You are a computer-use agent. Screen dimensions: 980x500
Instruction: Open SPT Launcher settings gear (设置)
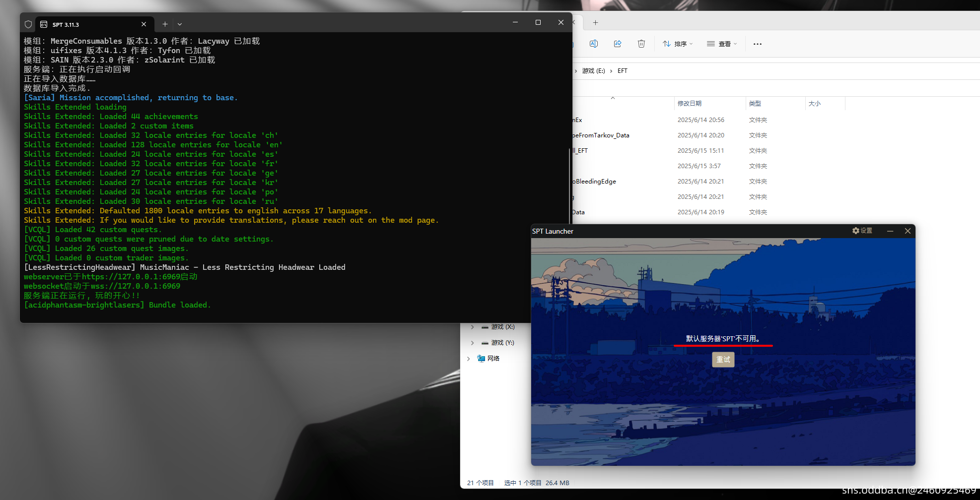(862, 231)
